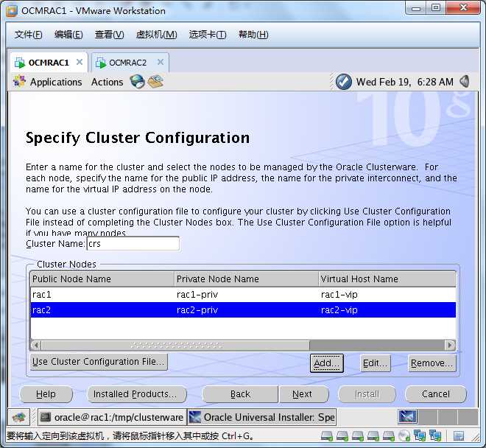The height and width of the screenshot is (448, 486).
Task: Open the Actions menu in panel
Action: (x=107, y=82)
